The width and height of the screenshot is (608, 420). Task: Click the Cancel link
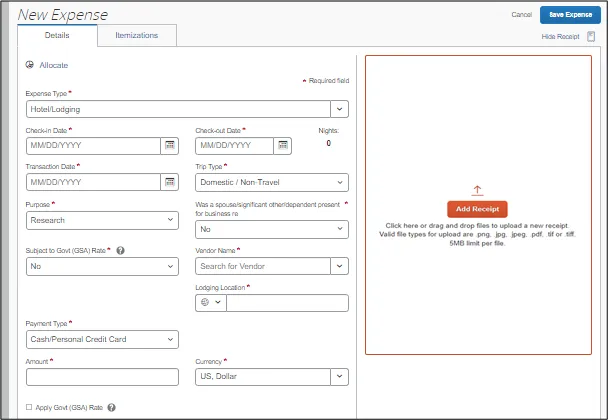522,15
